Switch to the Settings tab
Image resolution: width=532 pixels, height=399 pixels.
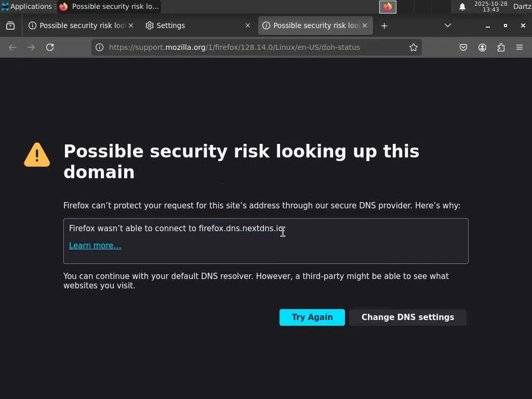click(x=192, y=25)
